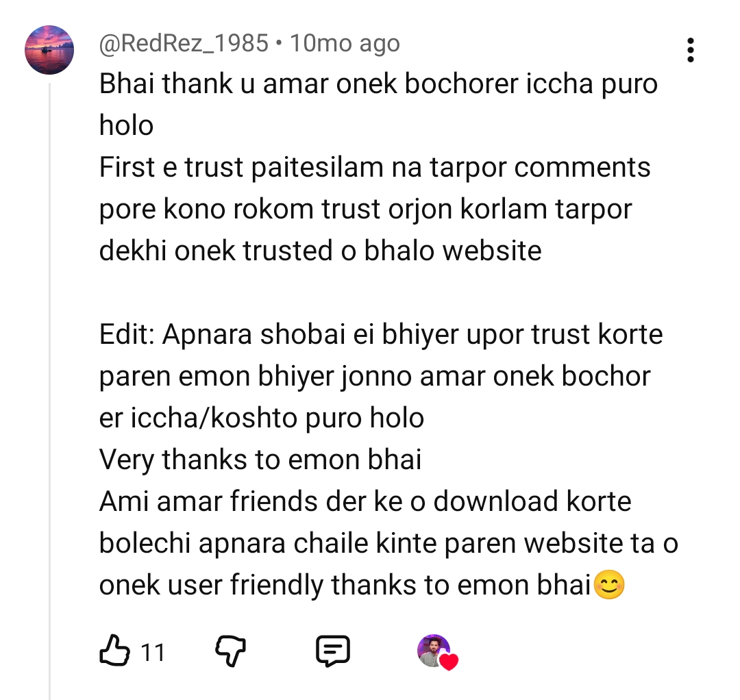This screenshot has width=740, height=700.
Task: Open reply box via speech bubble icon
Action: (x=333, y=651)
